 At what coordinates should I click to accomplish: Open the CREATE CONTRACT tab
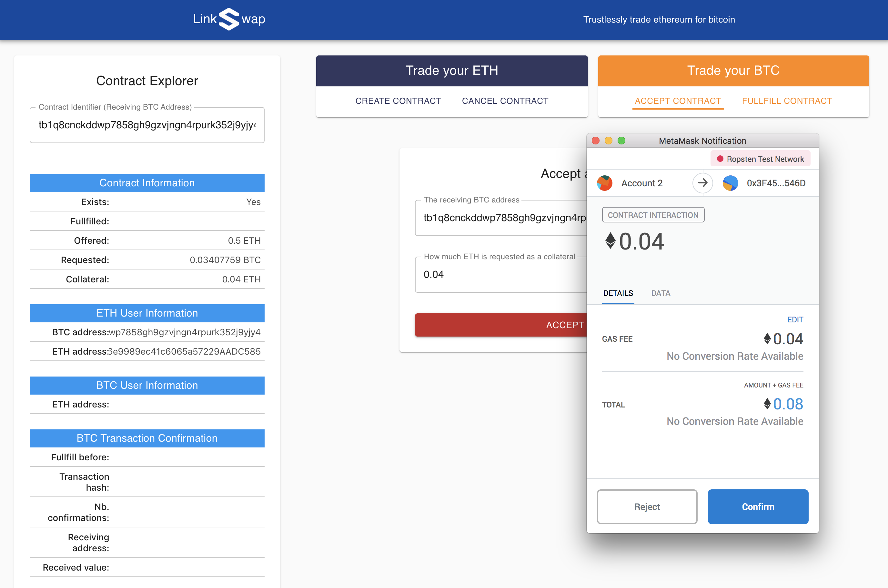pyautogui.click(x=398, y=101)
